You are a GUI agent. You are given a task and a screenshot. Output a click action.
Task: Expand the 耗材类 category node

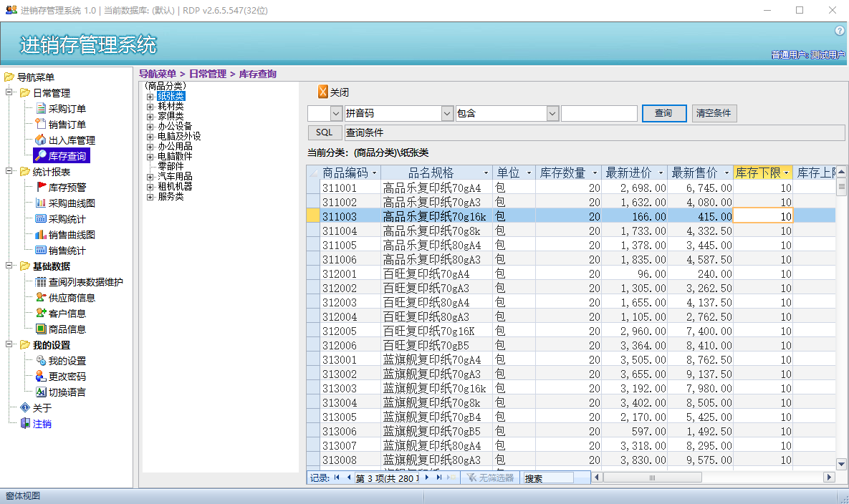pos(150,107)
